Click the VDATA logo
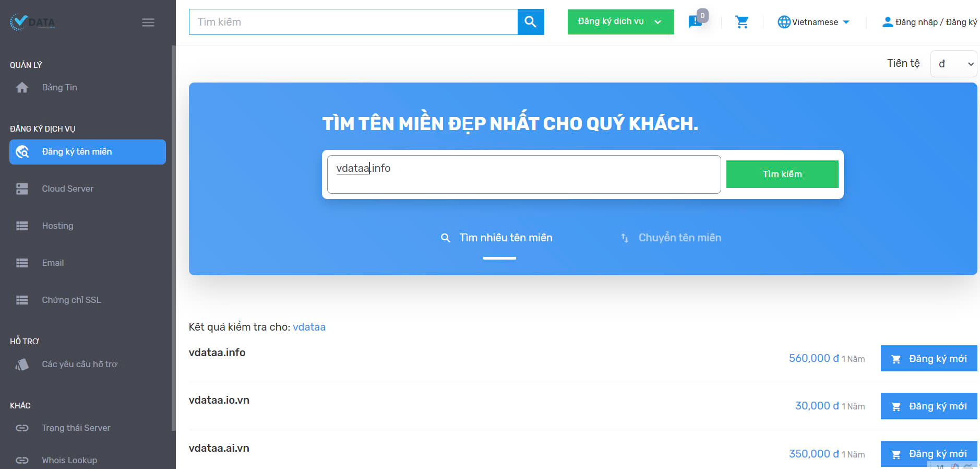Viewport: 980px width, 469px height. [32, 22]
